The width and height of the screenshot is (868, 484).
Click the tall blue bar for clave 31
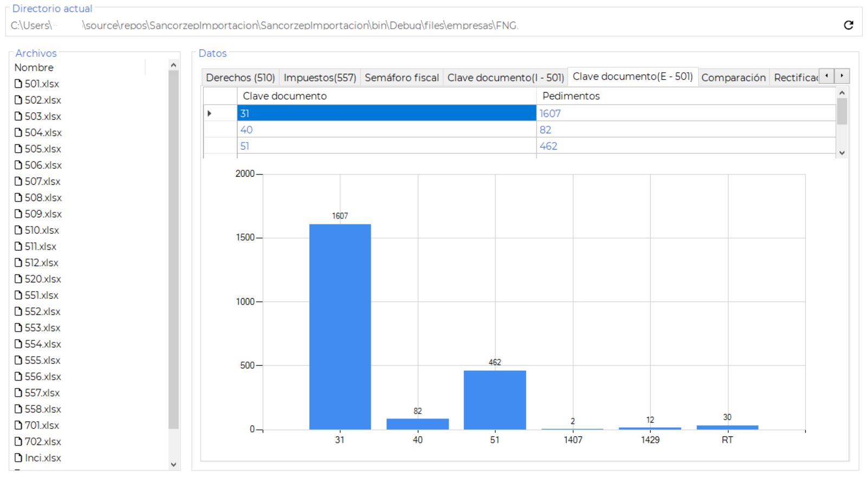point(340,326)
